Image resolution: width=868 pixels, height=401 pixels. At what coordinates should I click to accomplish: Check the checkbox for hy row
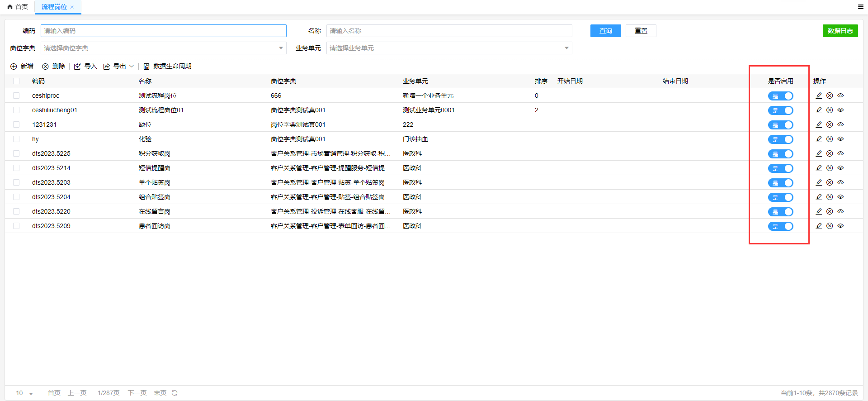coord(16,139)
